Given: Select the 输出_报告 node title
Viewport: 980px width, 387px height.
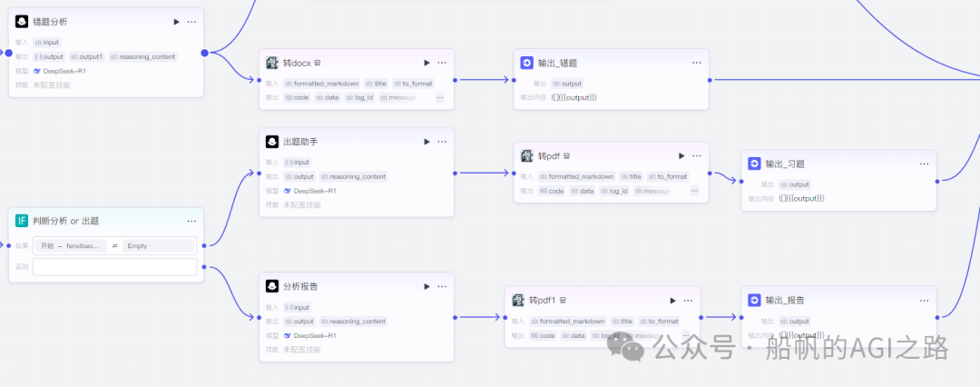Looking at the screenshot, I should point(785,301).
